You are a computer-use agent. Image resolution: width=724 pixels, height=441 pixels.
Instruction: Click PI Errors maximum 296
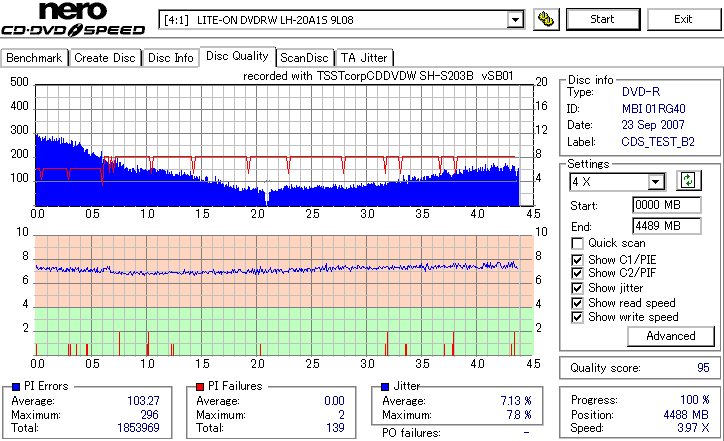tap(150, 415)
